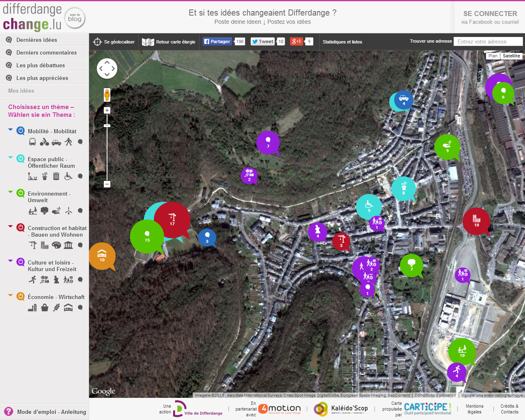Open Dernières idées in sidebar
This screenshot has width=525, height=420.
point(37,40)
